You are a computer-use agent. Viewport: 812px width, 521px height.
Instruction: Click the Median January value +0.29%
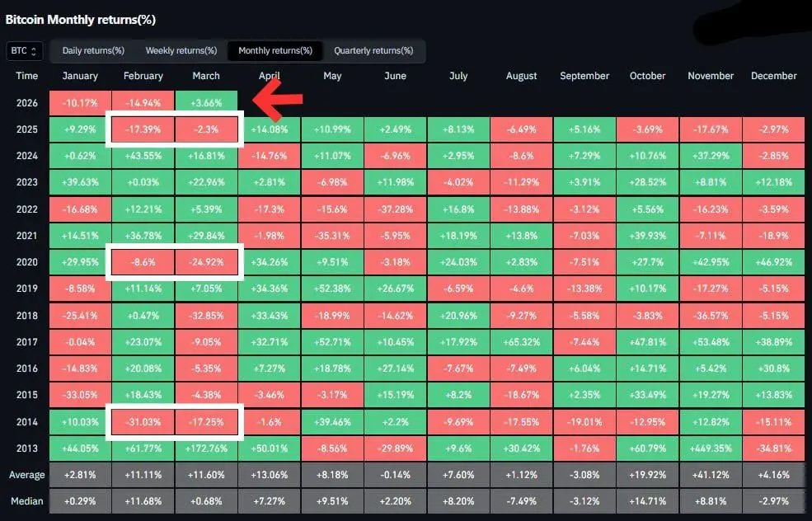coord(80,501)
